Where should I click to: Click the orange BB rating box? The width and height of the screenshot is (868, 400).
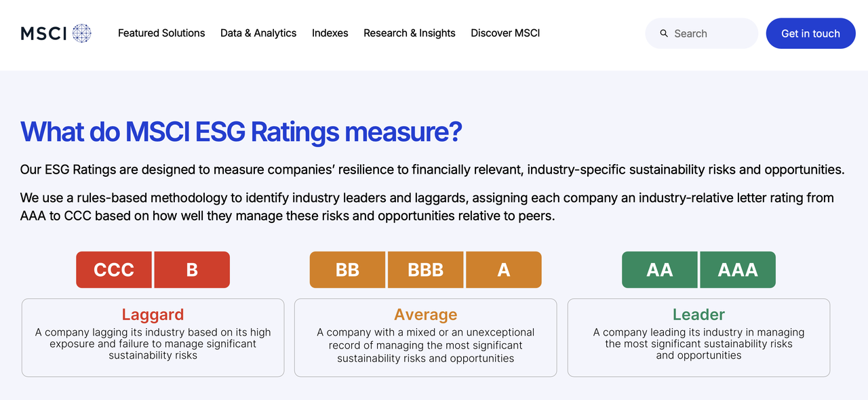coord(347,270)
